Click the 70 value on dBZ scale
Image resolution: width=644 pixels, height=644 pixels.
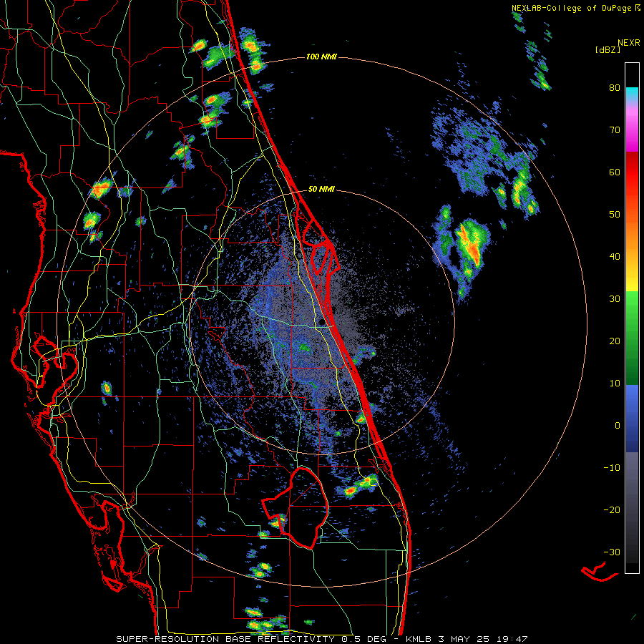[615, 130]
